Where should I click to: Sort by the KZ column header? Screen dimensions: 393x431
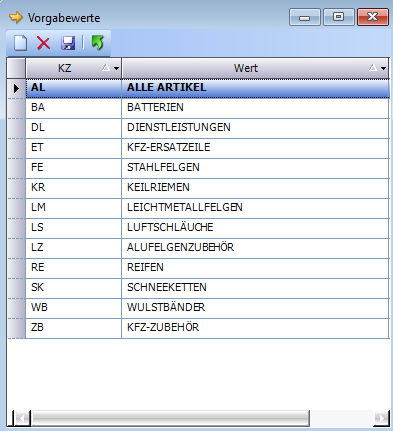(64, 68)
